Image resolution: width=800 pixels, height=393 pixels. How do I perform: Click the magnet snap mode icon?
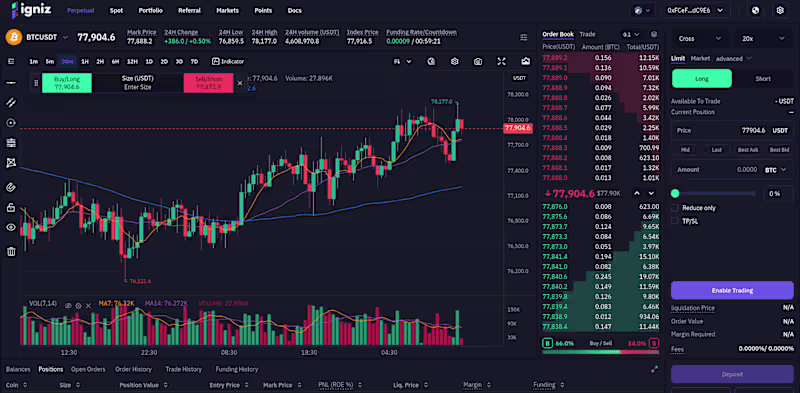tap(11, 187)
